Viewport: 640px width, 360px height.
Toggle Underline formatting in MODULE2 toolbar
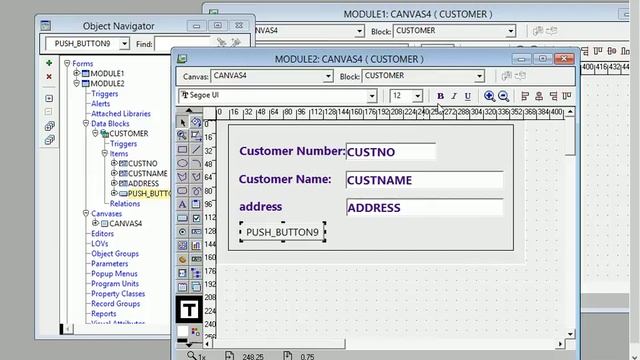(x=468, y=96)
